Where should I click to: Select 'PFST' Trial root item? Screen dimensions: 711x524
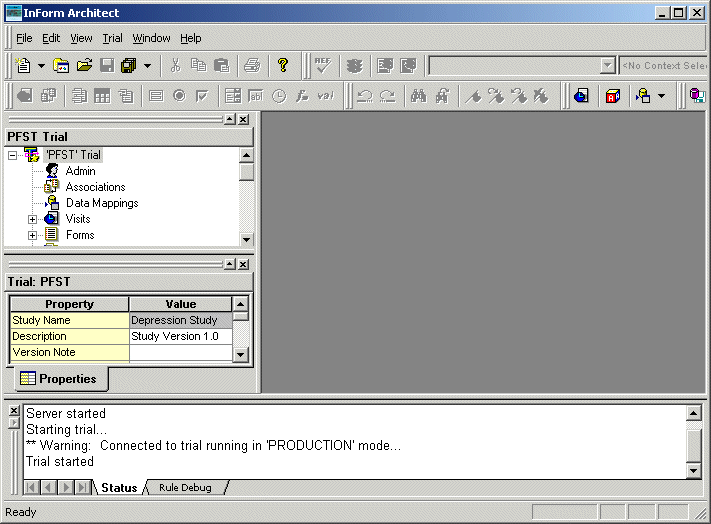click(x=73, y=155)
